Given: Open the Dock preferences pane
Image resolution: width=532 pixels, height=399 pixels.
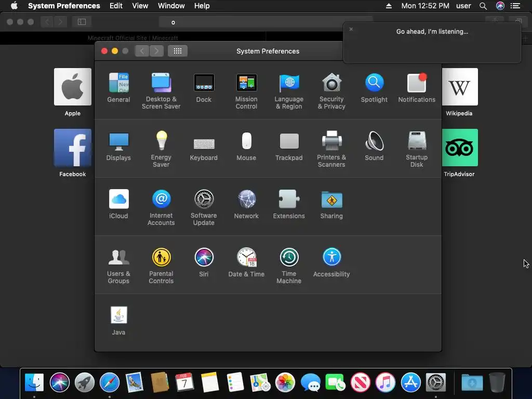Looking at the screenshot, I should [204, 87].
